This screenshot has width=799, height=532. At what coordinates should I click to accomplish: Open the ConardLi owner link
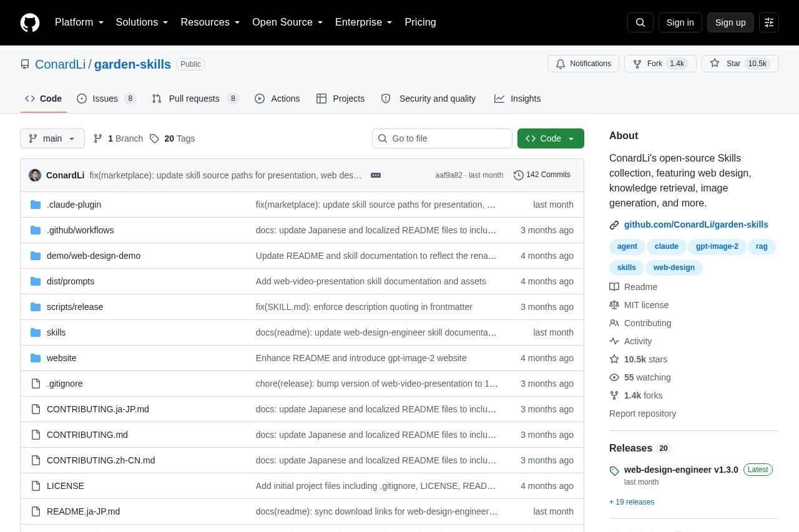(x=60, y=64)
